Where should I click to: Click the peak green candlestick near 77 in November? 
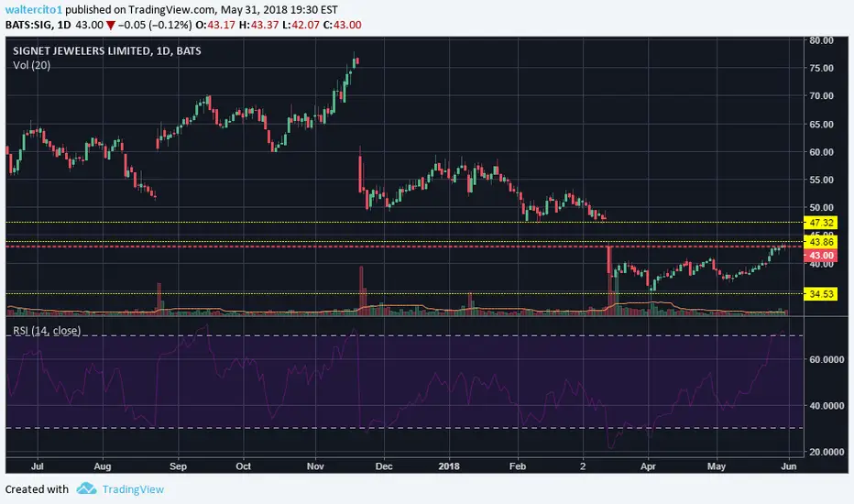pos(354,62)
